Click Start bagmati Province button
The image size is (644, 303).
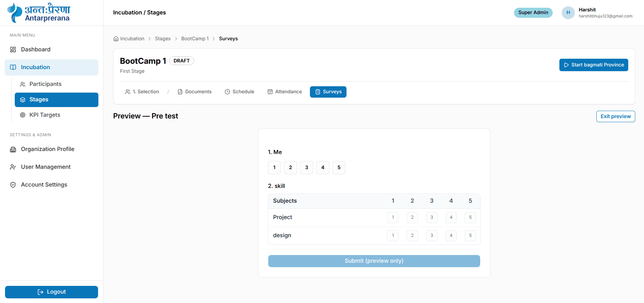594,65
